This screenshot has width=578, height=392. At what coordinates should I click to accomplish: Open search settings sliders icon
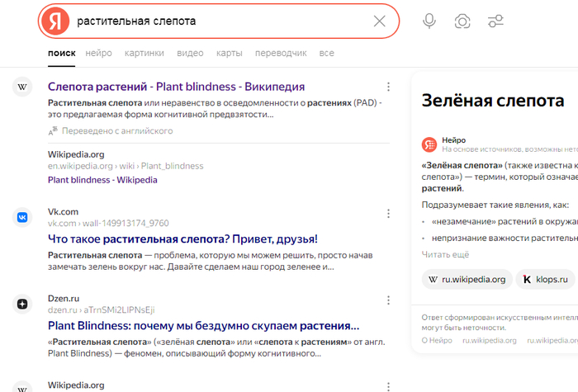point(495,21)
